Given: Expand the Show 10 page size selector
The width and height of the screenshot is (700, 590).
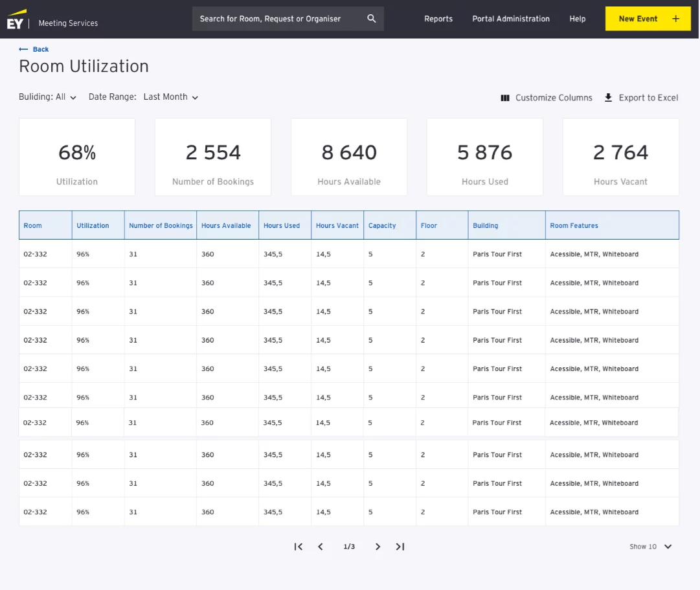Looking at the screenshot, I should coord(650,547).
